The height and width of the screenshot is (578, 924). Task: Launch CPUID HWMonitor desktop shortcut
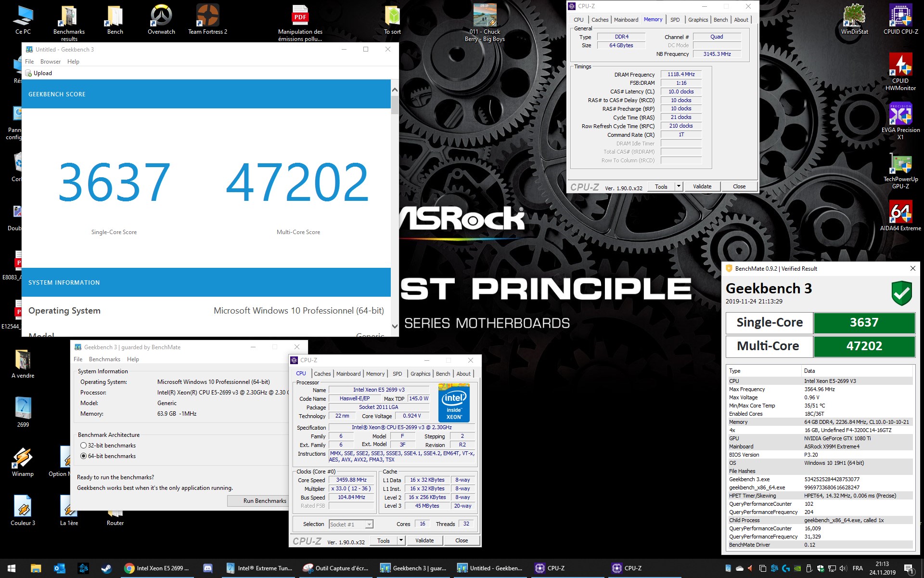[900, 72]
